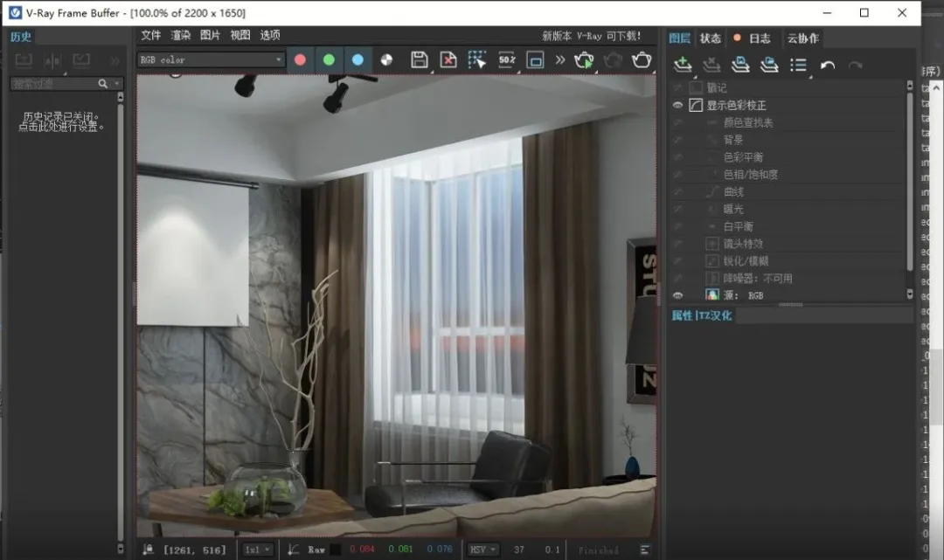Image resolution: width=944 pixels, height=560 pixels.
Task: Toggle visibility of 曲线 layer
Action: (x=678, y=192)
